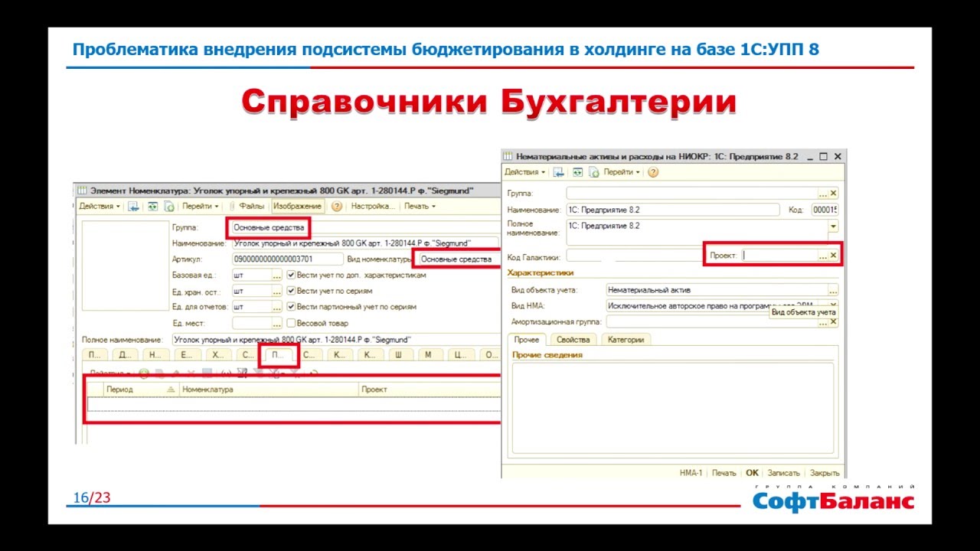Open Действия menu in Номенклатура window
Viewport: 980px width, 551px height.
point(100,207)
